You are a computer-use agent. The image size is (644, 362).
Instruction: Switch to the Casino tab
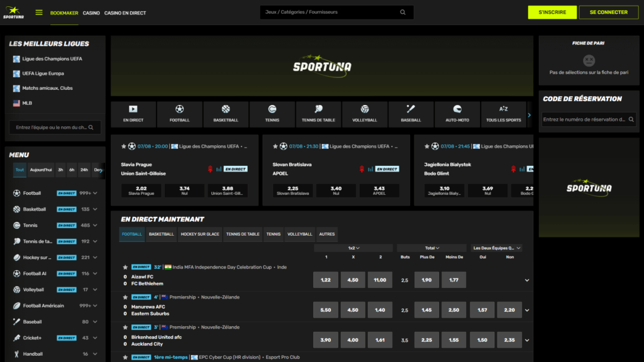(x=91, y=13)
